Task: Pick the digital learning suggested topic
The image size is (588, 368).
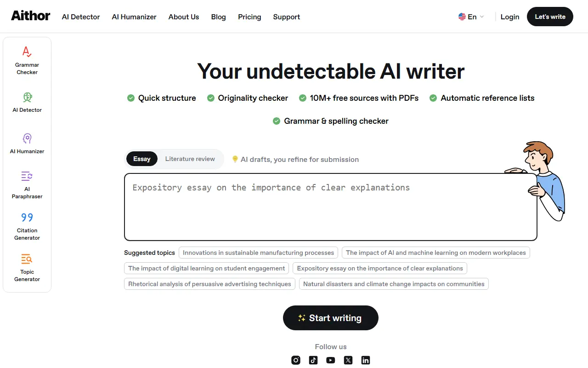Action: pos(206,268)
